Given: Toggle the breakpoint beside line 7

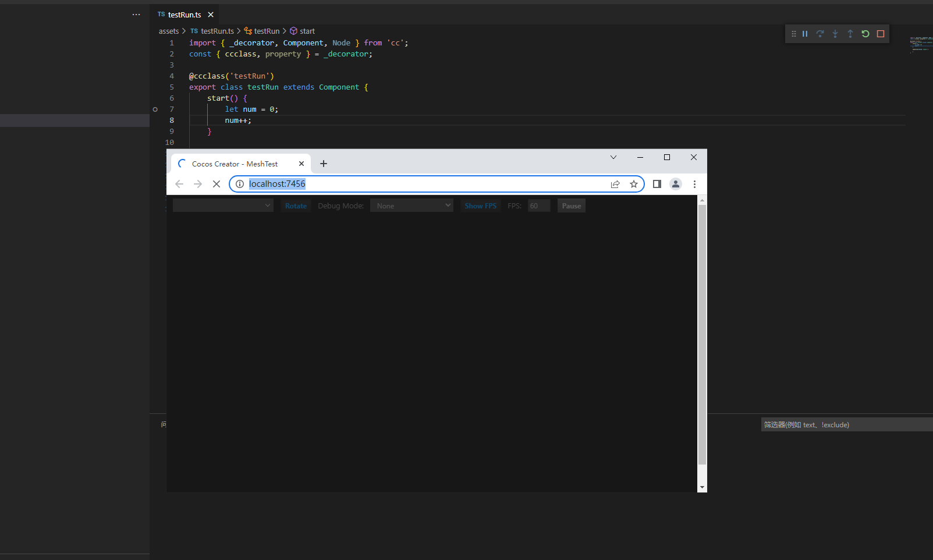Looking at the screenshot, I should pyautogui.click(x=155, y=109).
